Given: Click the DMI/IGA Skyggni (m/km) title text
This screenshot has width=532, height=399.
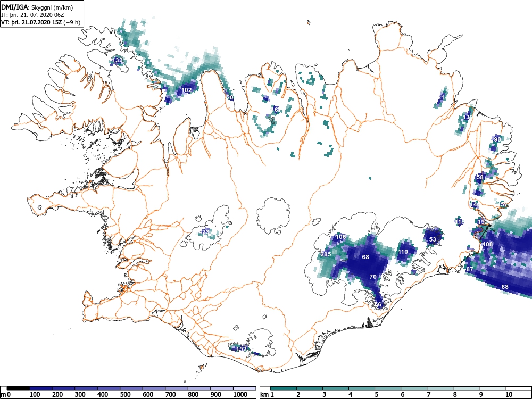Looking at the screenshot, I should point(37,7).
